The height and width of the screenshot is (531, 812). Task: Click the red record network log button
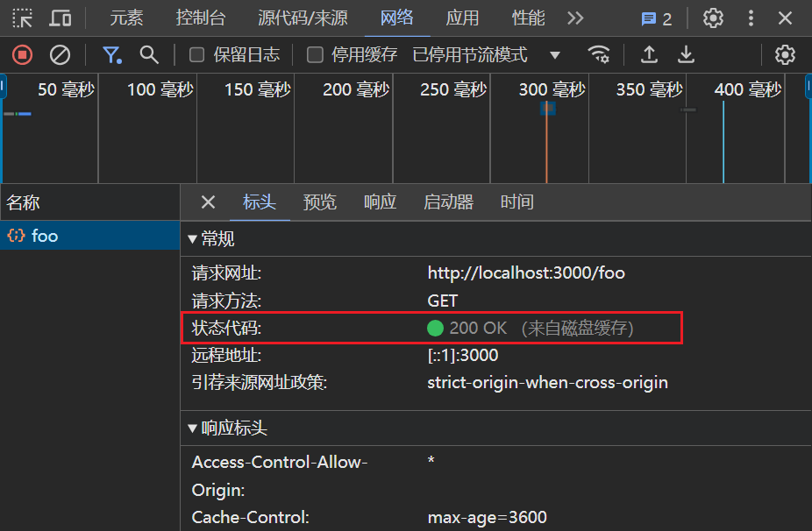[24, 54]
